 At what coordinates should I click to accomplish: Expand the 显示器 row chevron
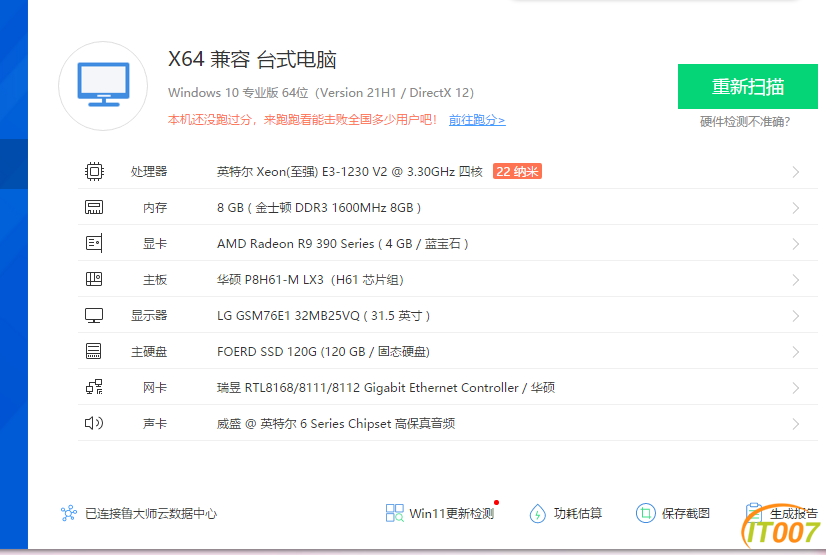tap(795, 316)
